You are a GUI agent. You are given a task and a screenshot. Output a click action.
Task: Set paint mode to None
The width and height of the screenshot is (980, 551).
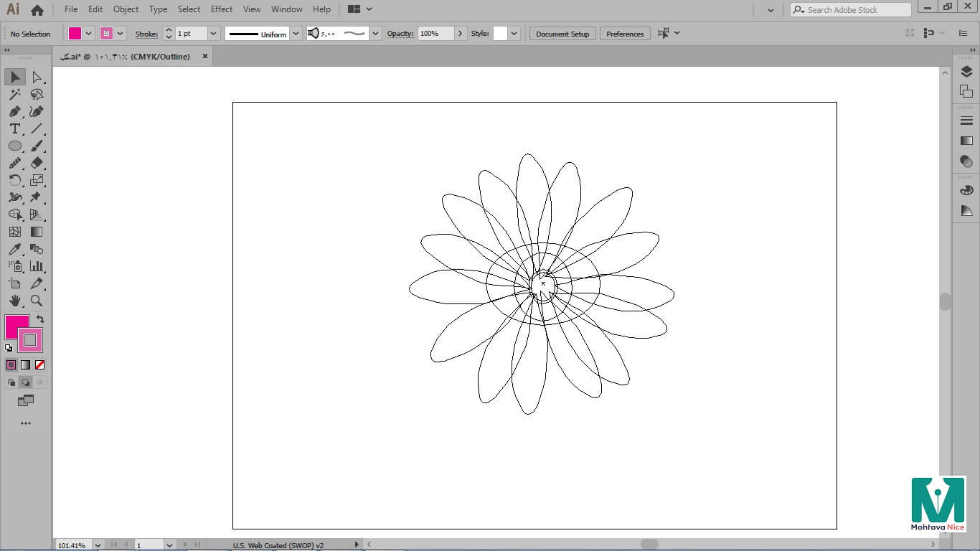(x=40, y=364)
